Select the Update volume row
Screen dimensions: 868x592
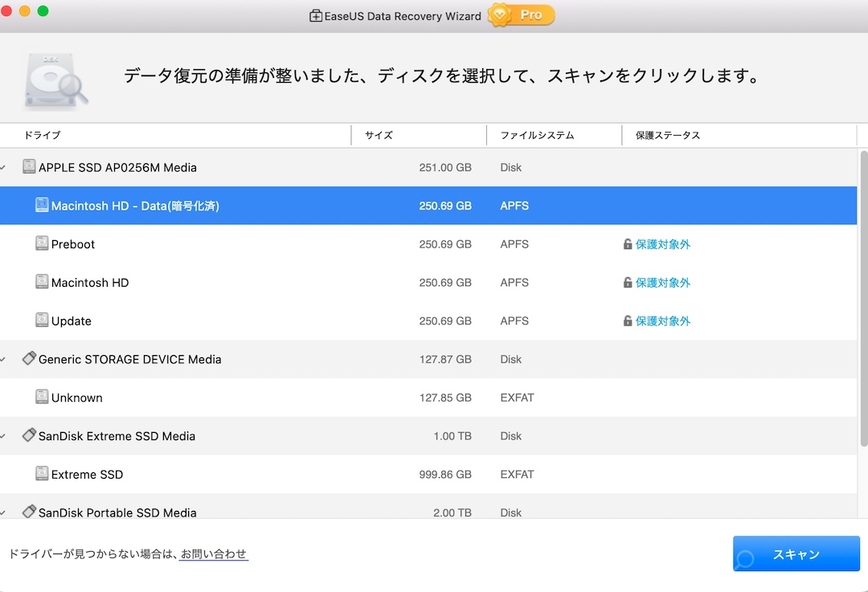pos(428,320)
